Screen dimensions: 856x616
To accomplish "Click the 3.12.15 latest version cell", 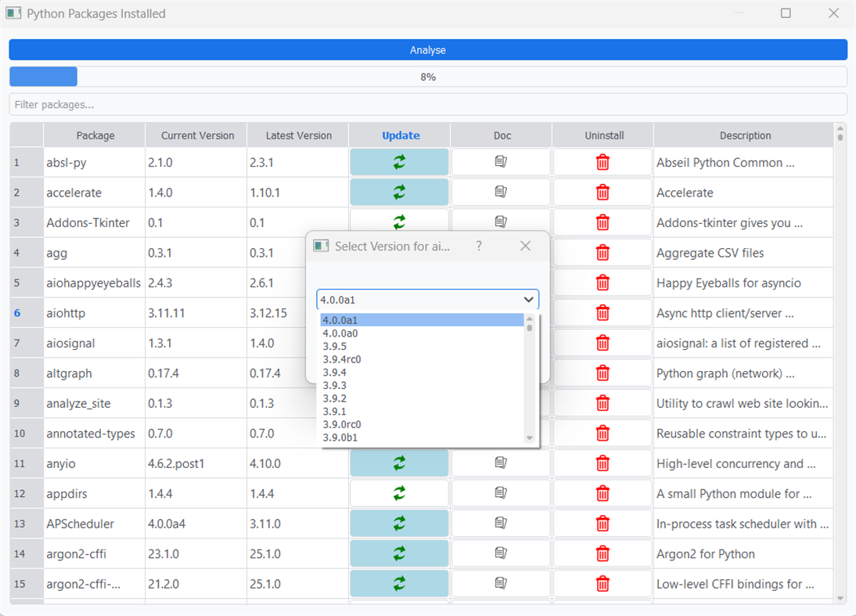I will click(x=297, y=313).
